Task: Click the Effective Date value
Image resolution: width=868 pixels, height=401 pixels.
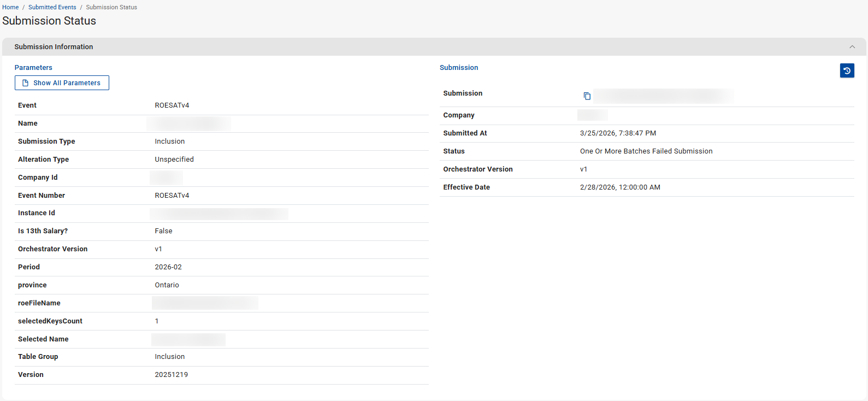Action: point(620,187)
